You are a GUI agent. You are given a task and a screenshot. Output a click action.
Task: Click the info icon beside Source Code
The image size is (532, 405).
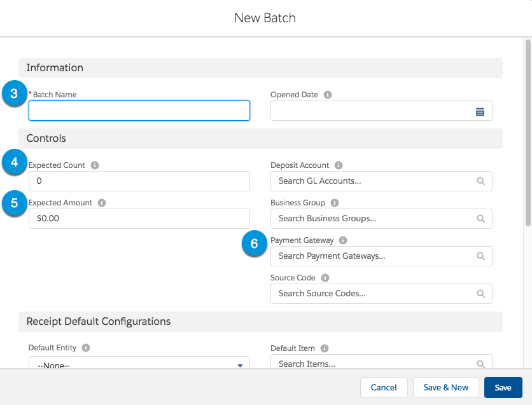point(325,277)
